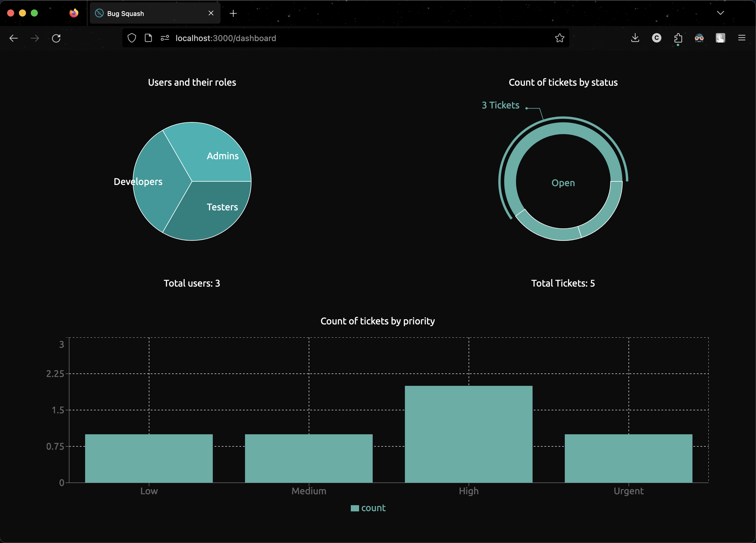Expand the list all tabs chevron
This screenshot has width=756, height=543.
720,13
